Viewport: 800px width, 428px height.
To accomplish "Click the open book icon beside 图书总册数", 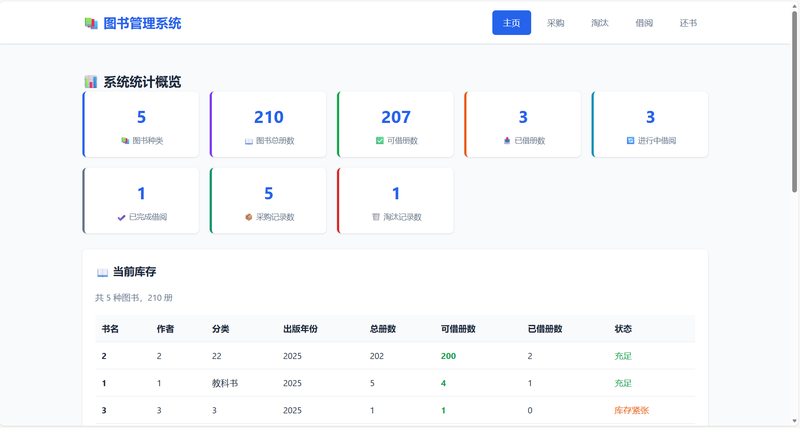I will tap(249, 141).
